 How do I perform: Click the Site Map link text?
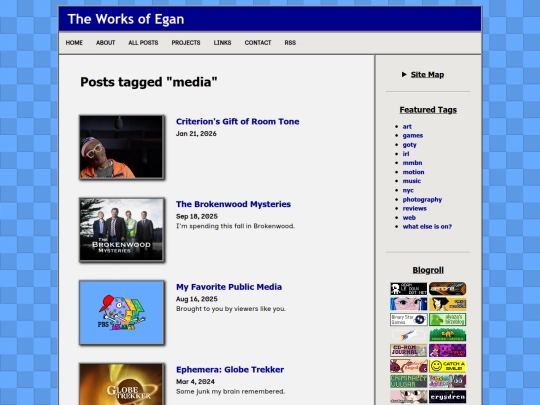(427, 74)
